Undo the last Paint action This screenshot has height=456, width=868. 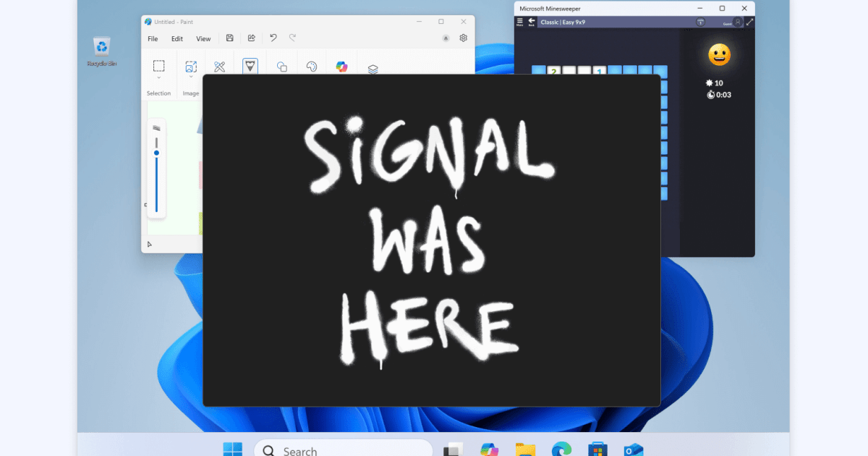click(273, 38)
